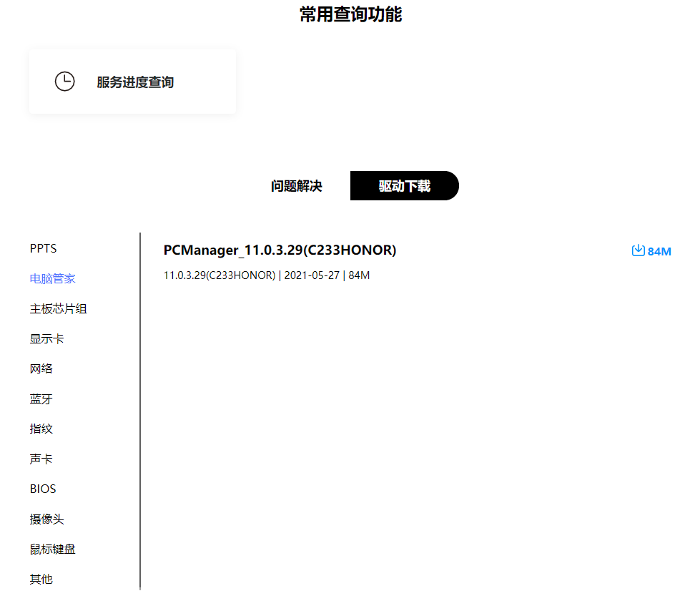Click the 常用查询功能 heading
This screenshot has height=601, width=700.
(351, 14)
